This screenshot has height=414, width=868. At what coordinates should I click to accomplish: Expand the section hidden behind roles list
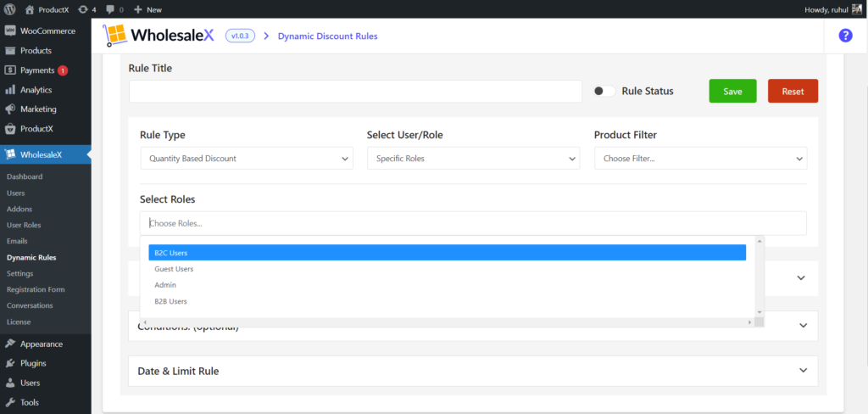(800, 277)
